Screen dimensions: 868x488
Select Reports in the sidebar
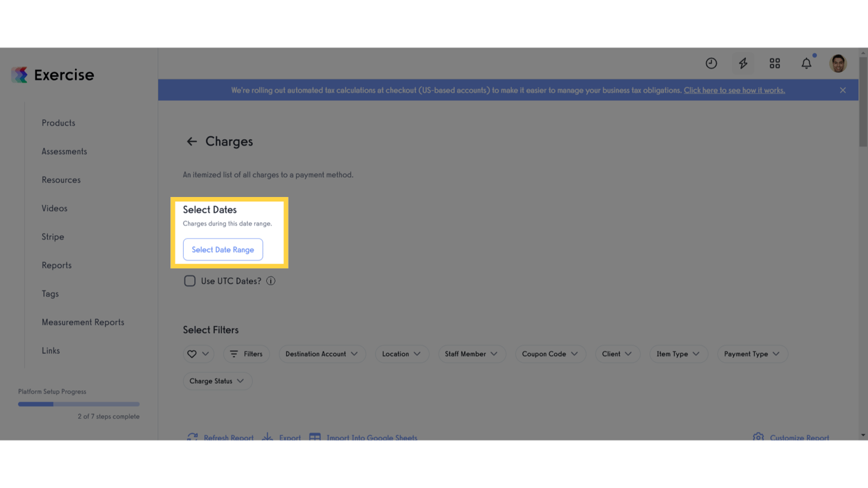point(56,265)
